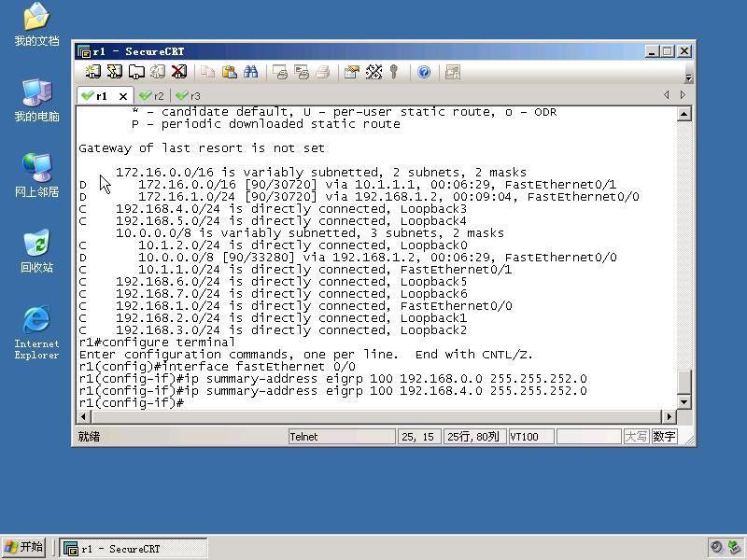Screen dimensions: 747x560
Task: Click the summary-address 192.168.0.0 command line
Action: point(333,379)
